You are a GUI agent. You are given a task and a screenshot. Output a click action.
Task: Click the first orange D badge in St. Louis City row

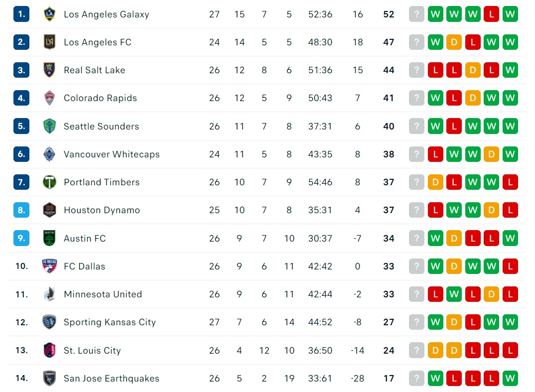tap(435, 350)
